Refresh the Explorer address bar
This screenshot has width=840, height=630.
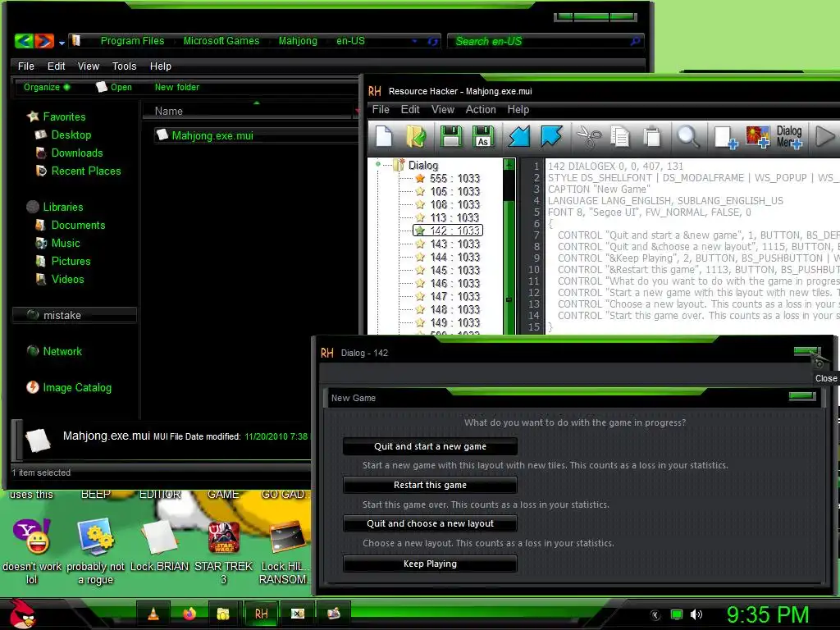tap(433, 41)
